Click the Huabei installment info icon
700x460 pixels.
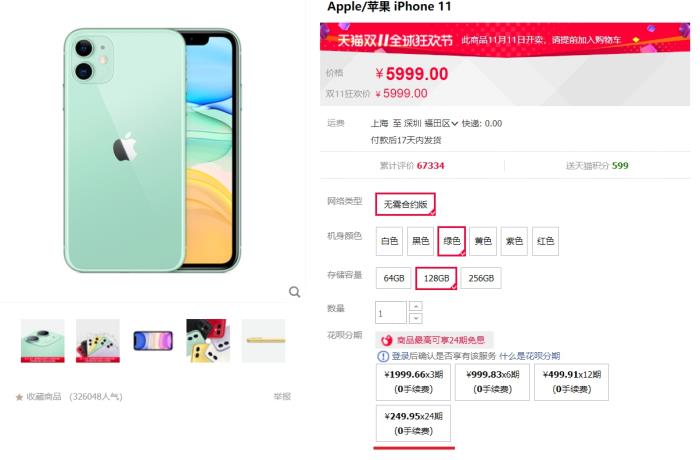[x=383, y=356]
